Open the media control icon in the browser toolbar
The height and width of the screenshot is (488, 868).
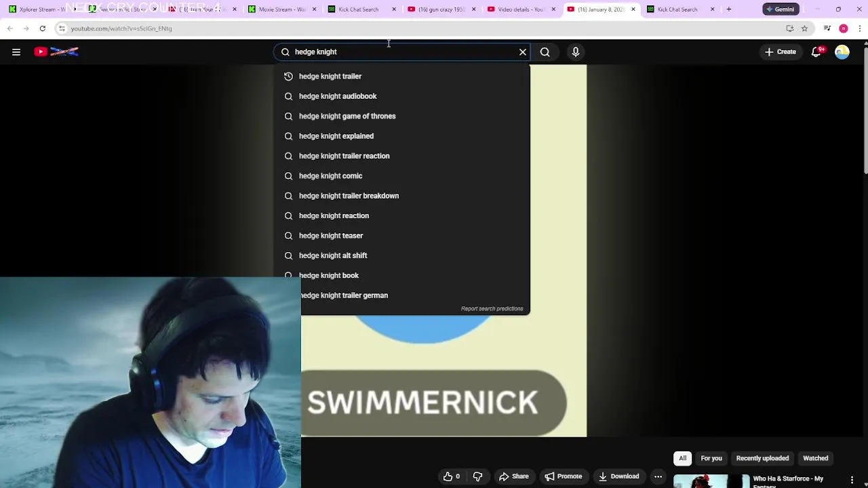827,28
